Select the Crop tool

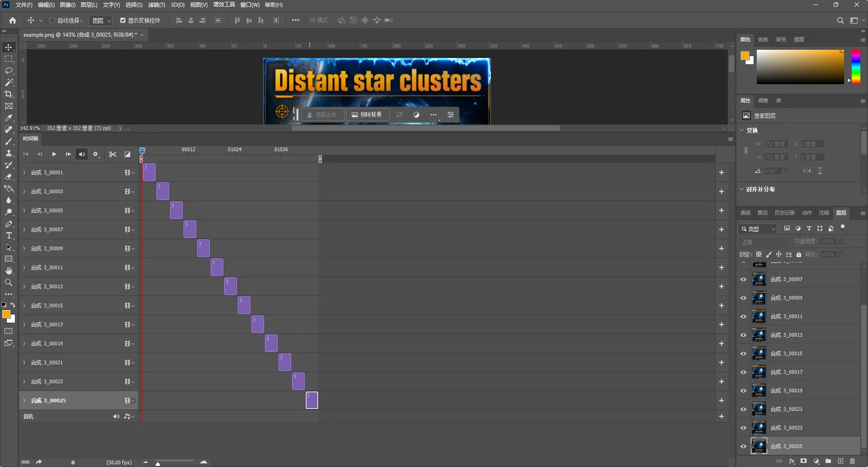click(x=9, y=94)
